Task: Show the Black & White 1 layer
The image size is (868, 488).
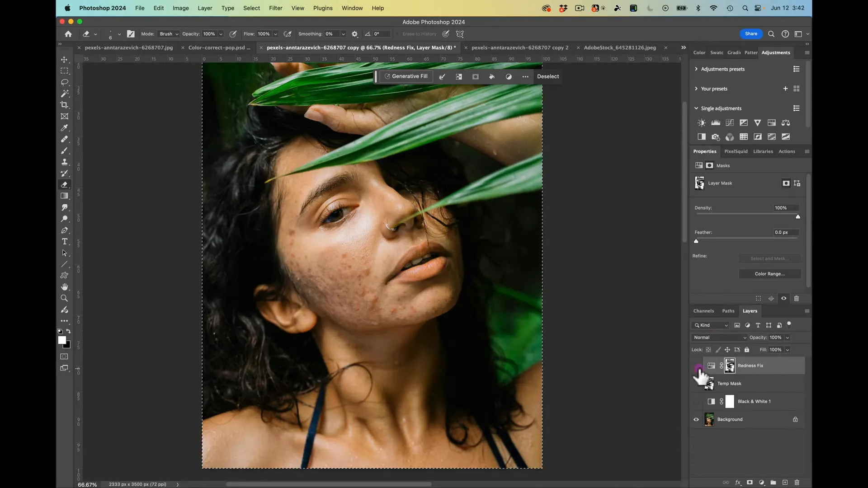Action: pos(696,401)
